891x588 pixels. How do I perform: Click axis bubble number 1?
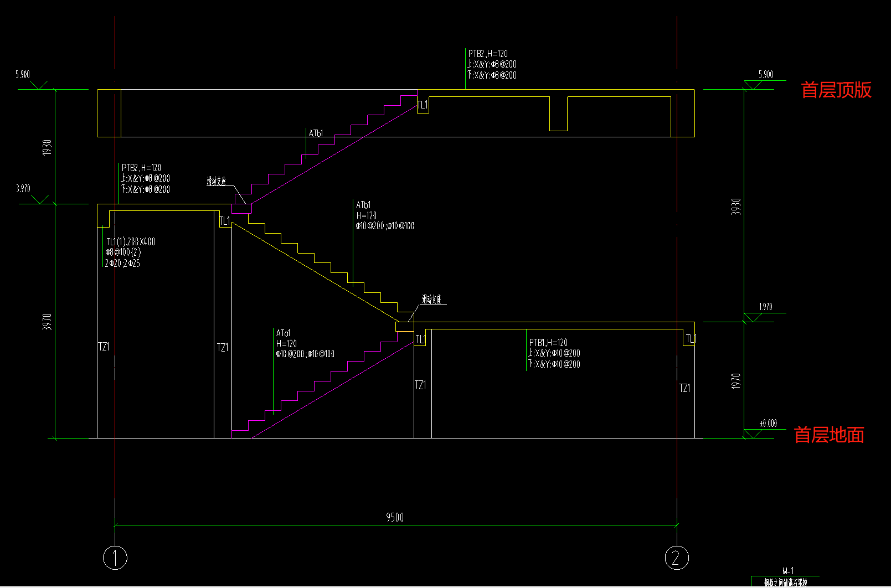[115, 558]
